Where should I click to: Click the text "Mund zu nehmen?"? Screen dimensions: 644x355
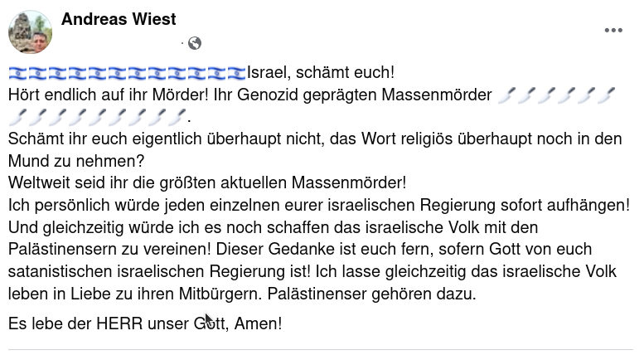(x=64, y=160)
